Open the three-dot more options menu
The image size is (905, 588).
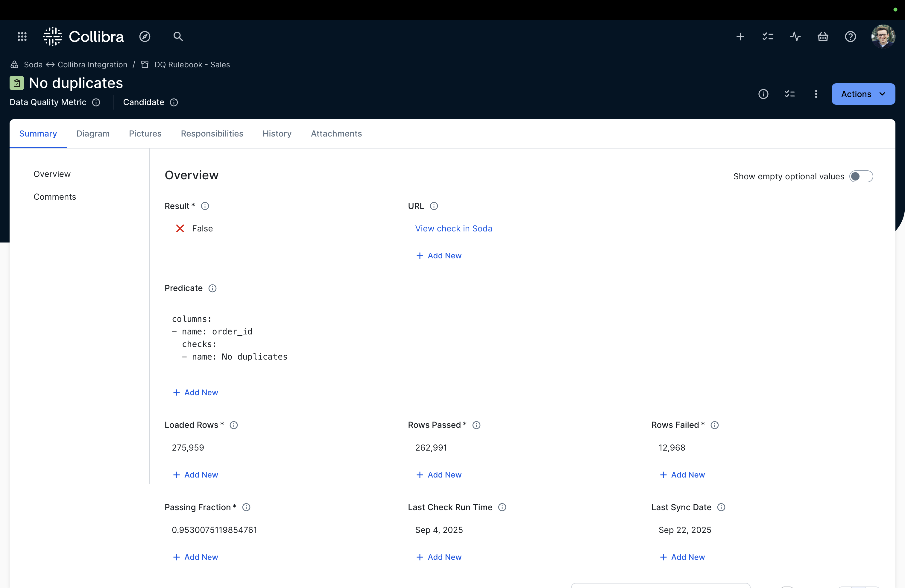816,94
